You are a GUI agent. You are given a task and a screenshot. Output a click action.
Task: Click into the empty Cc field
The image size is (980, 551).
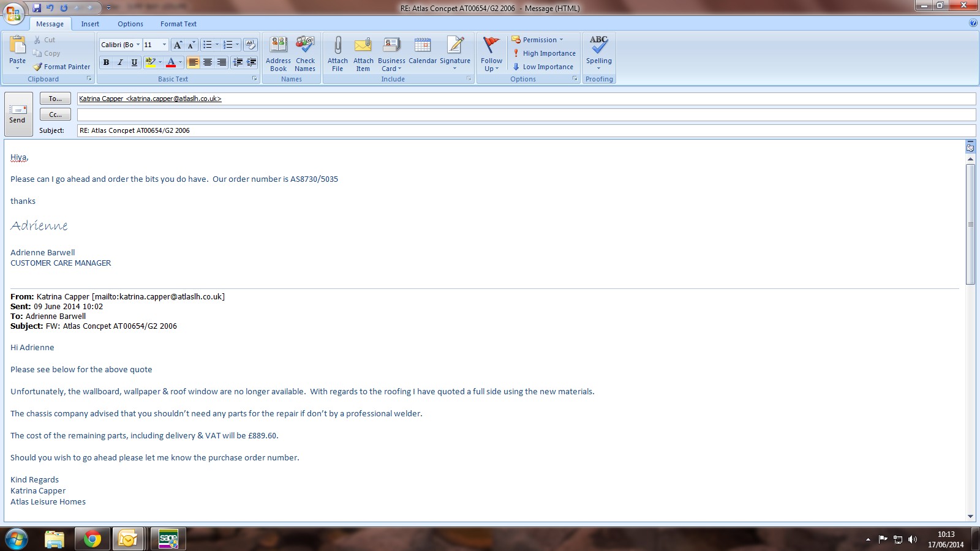pos(526,114)
